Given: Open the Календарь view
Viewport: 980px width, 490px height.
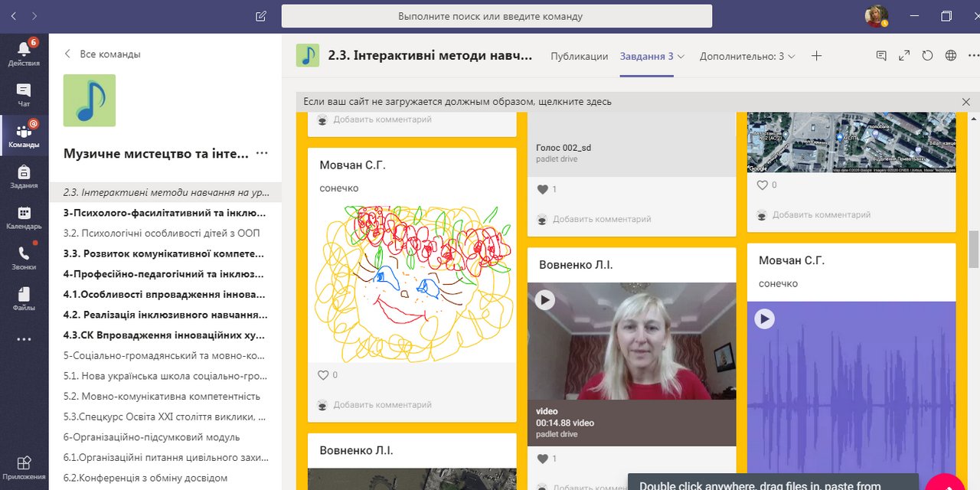Looking at the screenshot, I should pos(24,217).
